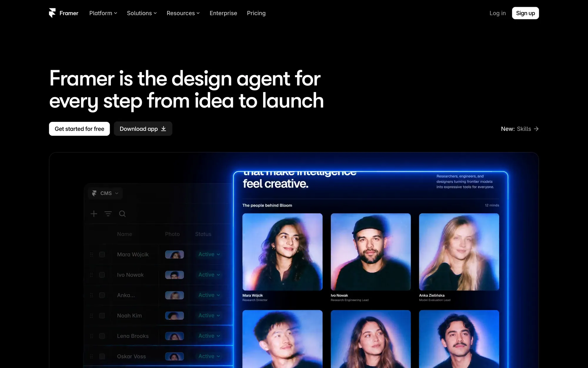Expand the Platform menu
Image resolution: width=588 pixels, height=368 pixels.
103,13
